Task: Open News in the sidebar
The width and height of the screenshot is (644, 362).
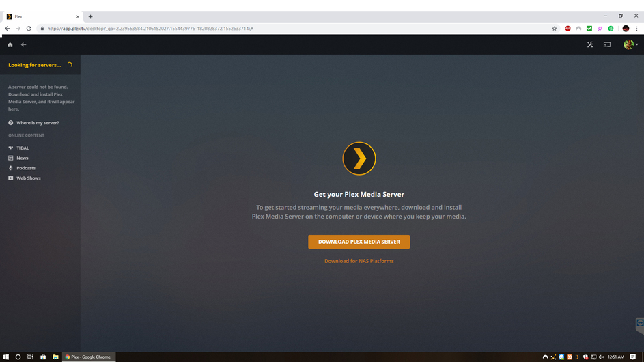Action: 18,158
